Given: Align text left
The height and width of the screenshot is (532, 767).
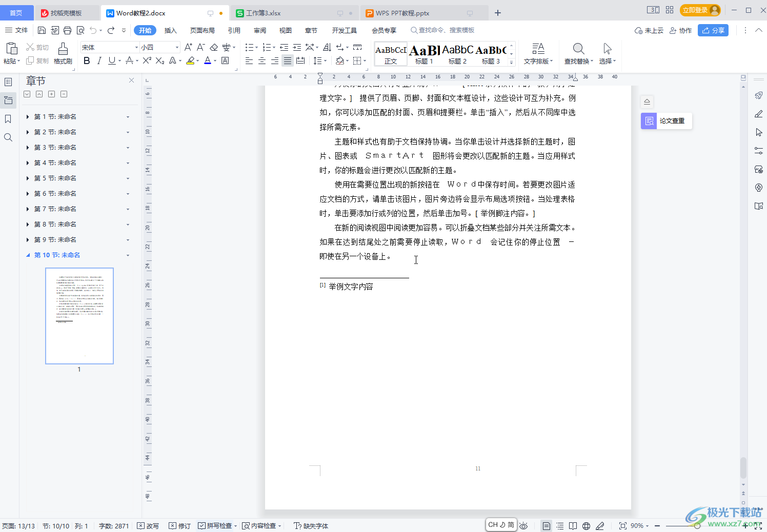Looking at the screenshot, I should point(249,61).
